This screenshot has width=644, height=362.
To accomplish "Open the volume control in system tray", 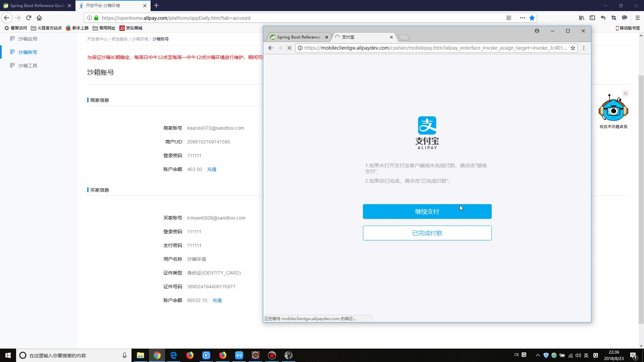I will click(578, 355).
